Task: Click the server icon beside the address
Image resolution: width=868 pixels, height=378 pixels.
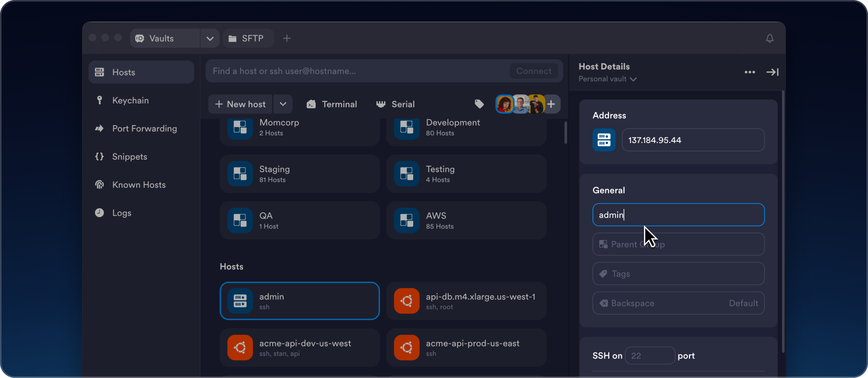Action: click(604, 140)
